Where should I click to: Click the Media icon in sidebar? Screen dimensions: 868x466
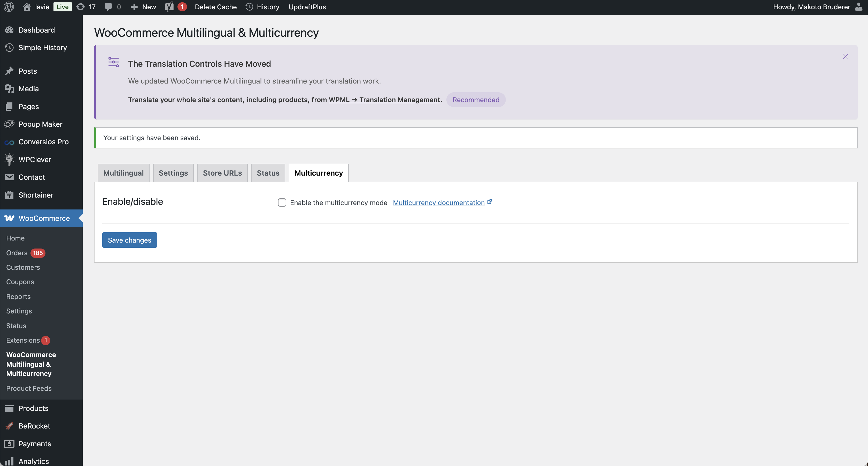point(10,89)
